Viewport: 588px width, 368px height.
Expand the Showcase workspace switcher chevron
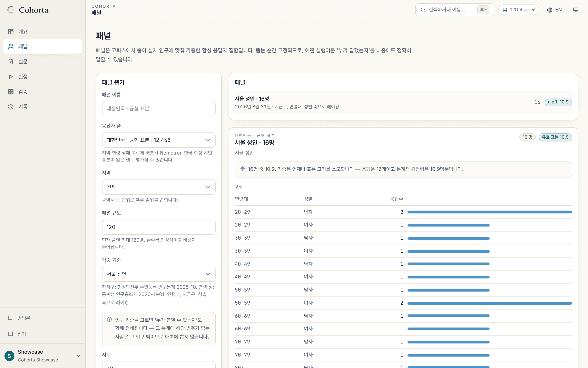click(78, 356)
